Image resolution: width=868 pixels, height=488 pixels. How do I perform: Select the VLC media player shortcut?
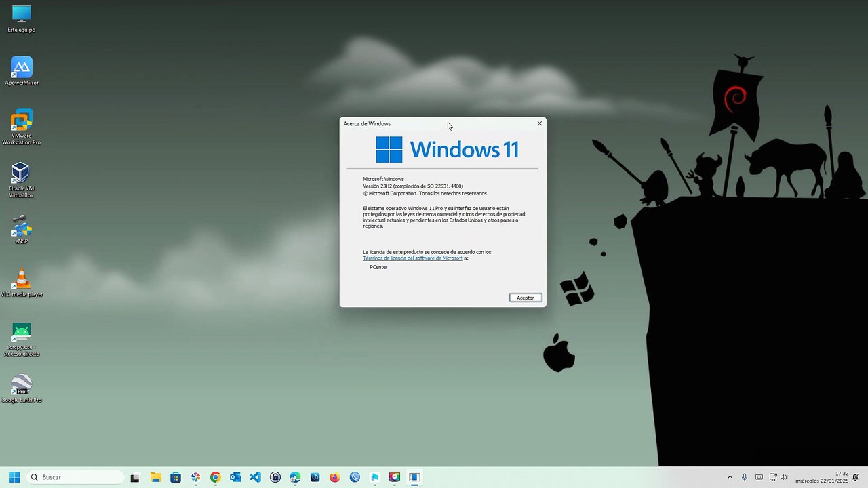pyautogui.click(x=22, y=283)
